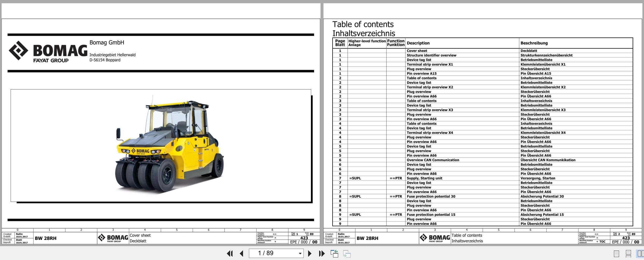Click the 'Higher-level function Anlage' column header

pyautogui.click(x=367, y=43)
